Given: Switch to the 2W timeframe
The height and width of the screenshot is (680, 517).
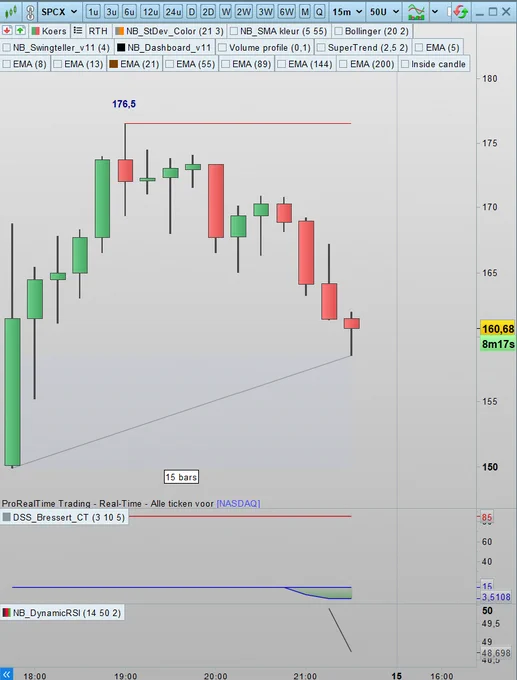Looking at the screenshot, I should (244, 12).
